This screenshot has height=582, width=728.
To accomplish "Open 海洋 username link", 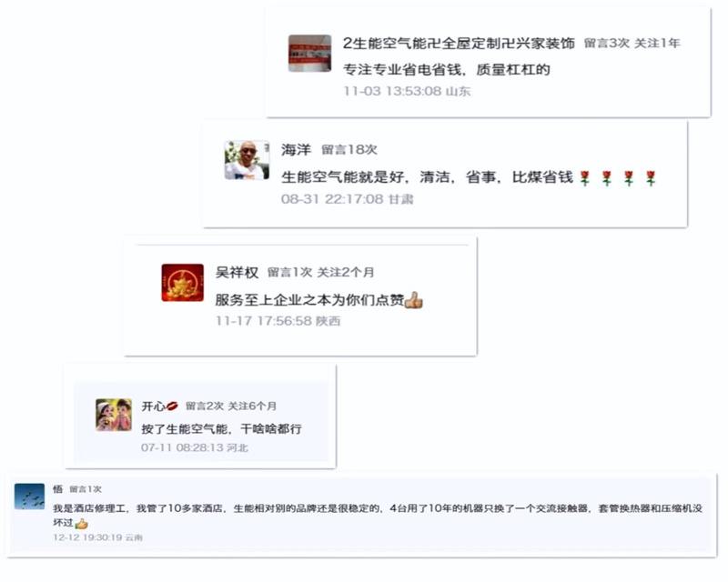I will click(x=297, y=149).
